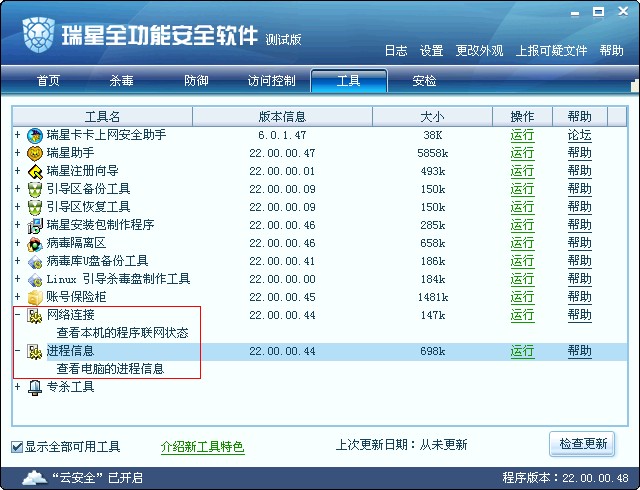Open the top-right 帮助 menu
The width and height of the screenshot is (640, 490).
[611, 51]
